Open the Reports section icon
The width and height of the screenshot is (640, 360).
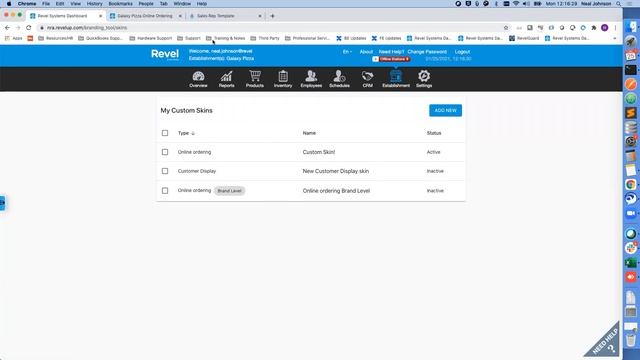click(x=227, y=79)
